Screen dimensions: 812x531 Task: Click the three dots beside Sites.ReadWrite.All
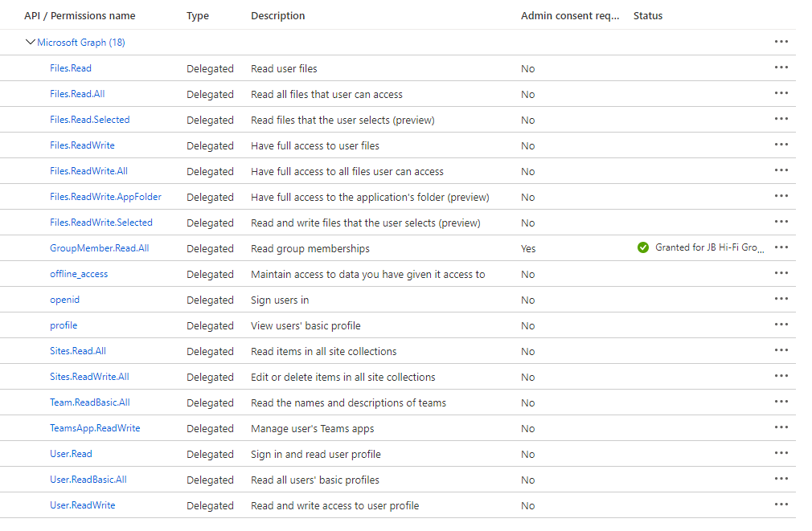(781, 376)
